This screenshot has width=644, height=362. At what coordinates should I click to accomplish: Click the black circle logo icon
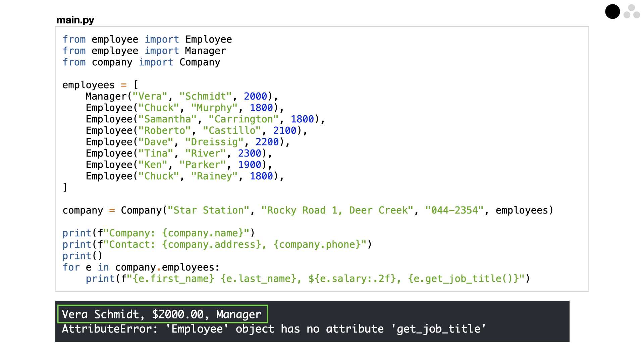coord(612,12)
